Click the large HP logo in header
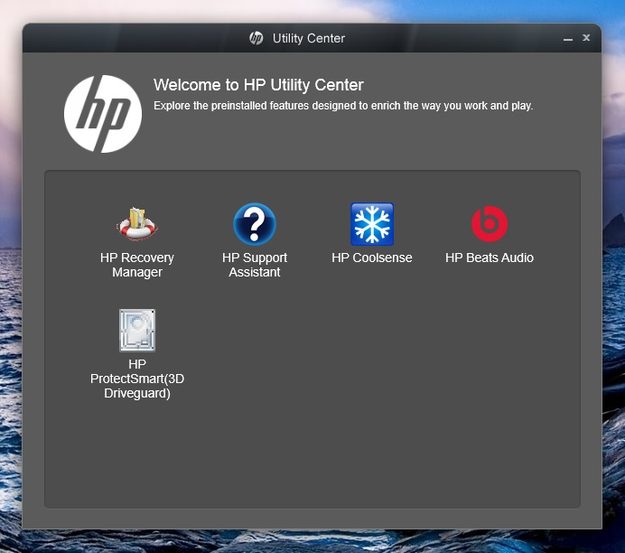This screenshot has width=625, height=553. click(x=103, y=114)
